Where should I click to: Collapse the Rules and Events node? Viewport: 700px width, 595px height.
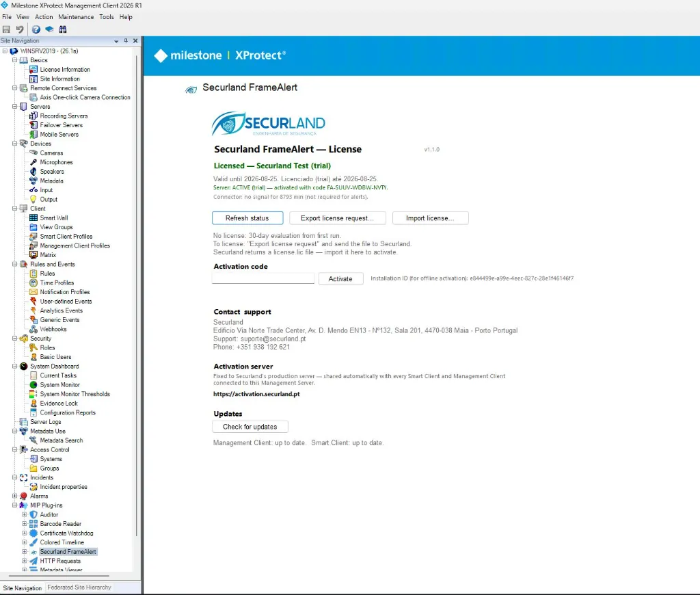pos(15,264)
